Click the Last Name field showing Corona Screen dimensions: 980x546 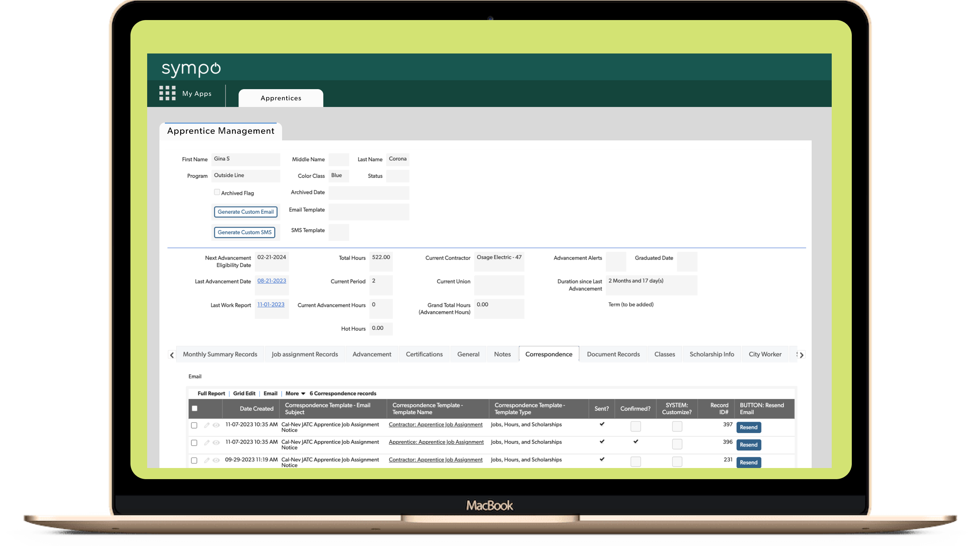[398, 159]
